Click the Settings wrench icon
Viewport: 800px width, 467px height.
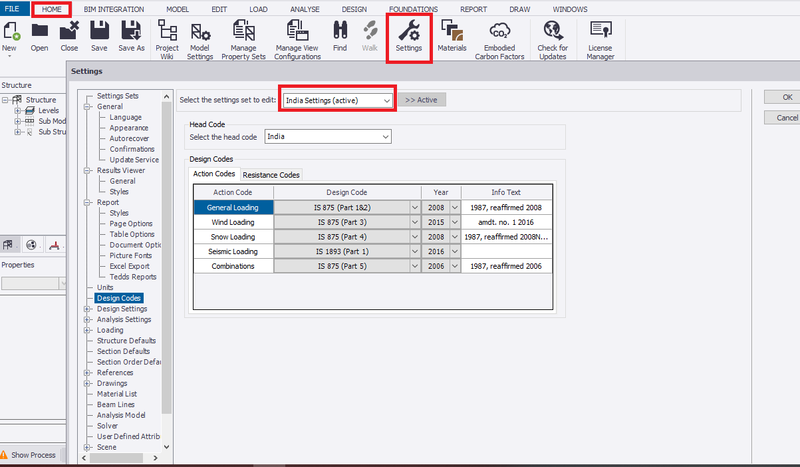(409, 32)
